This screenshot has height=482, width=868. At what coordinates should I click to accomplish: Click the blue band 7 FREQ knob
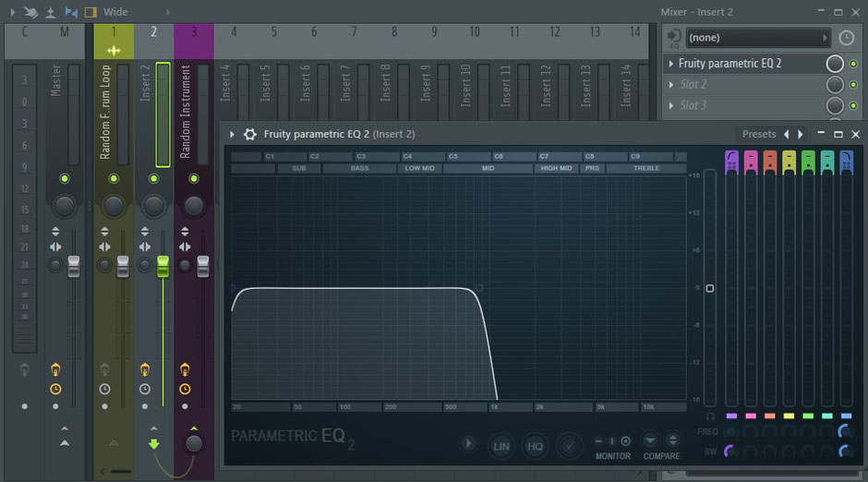[845, 431]
